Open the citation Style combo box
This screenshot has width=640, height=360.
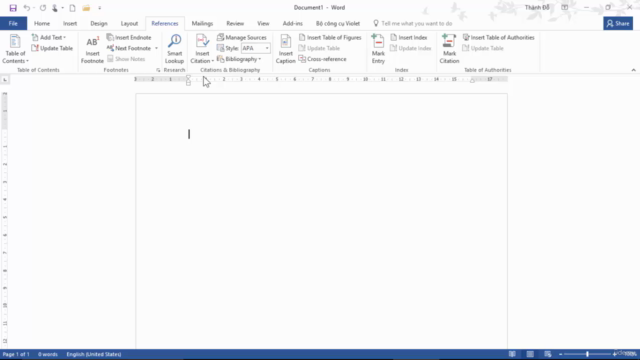pos(255,48)
